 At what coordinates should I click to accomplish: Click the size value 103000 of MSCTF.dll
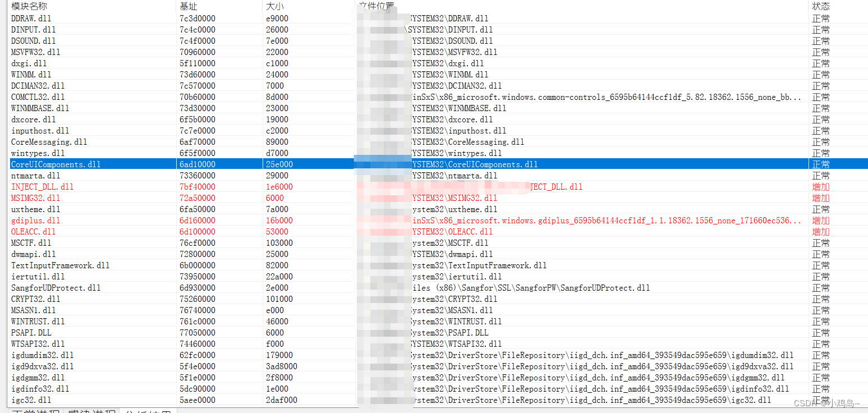[x=279, y=242]
